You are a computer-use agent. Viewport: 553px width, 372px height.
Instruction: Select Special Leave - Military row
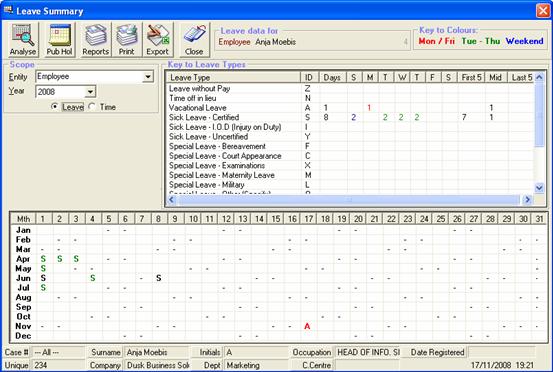click(x=350, y=185)
